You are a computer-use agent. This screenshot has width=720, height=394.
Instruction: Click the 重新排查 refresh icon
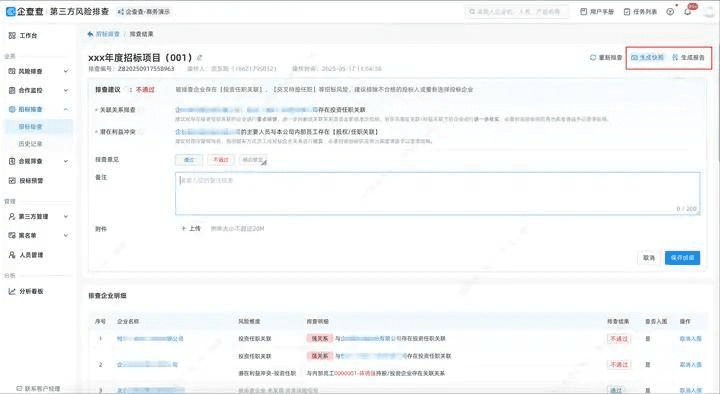point(593,57)
